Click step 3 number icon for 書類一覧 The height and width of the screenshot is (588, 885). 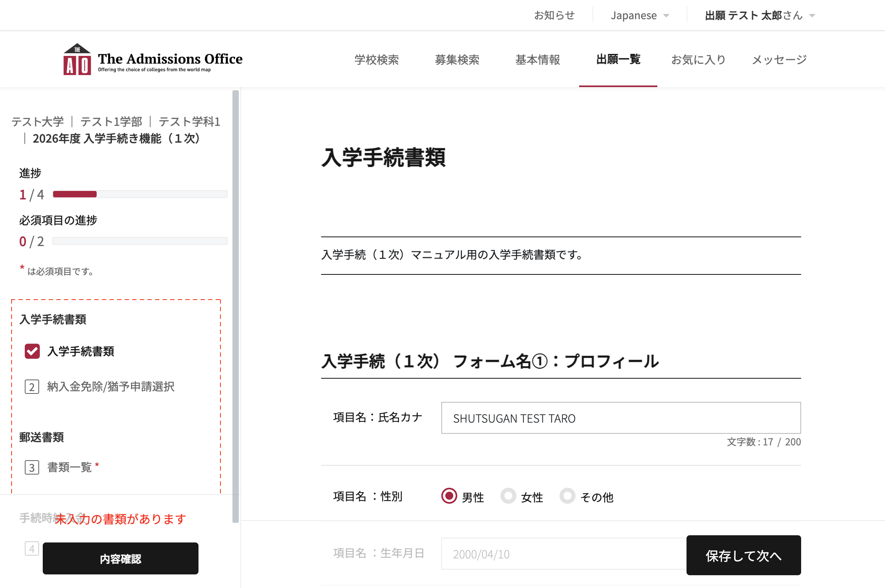click(x=32, y=467)
